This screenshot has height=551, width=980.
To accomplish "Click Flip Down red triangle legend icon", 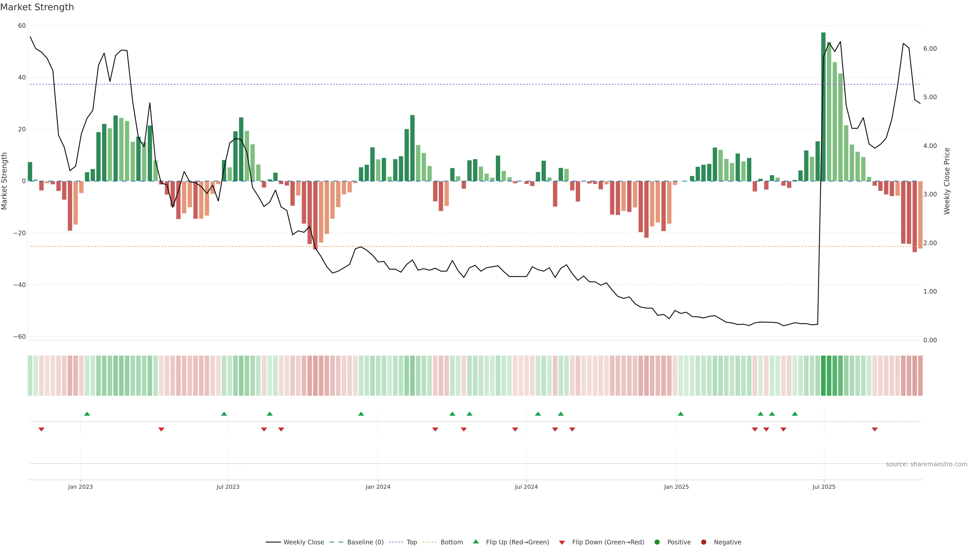I will [x=562, y=543].
